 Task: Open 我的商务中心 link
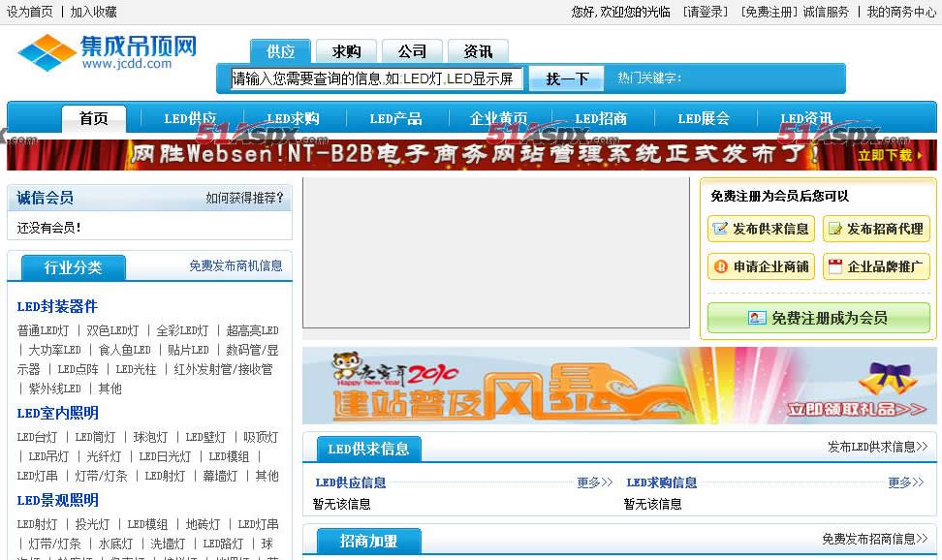pos(901,12)
